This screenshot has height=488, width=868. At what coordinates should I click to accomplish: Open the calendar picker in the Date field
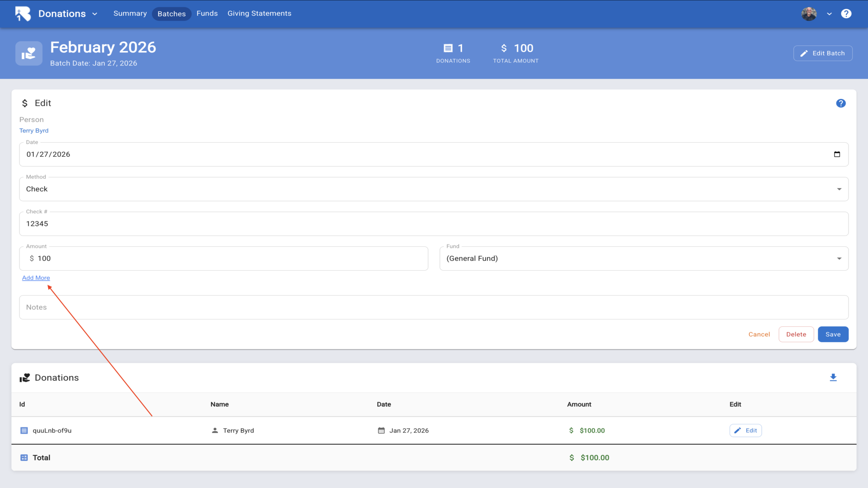[837, 155]
